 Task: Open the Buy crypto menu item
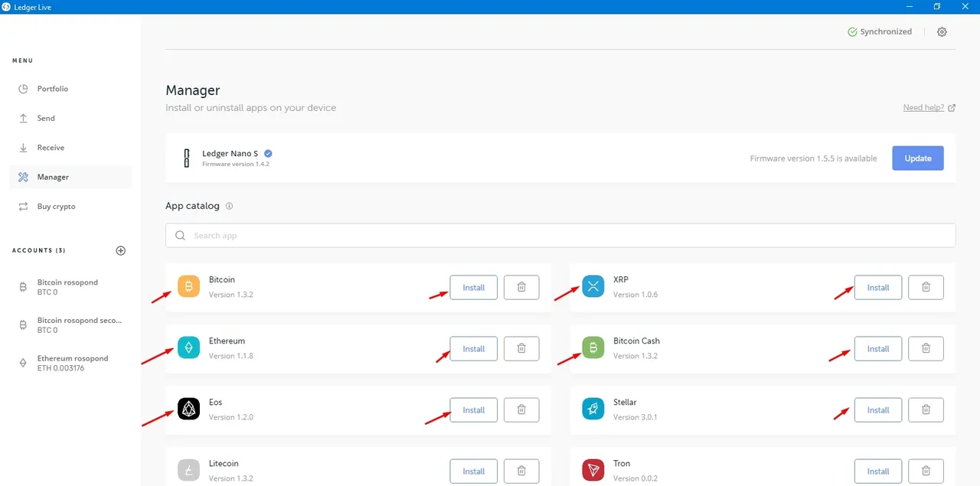(70, 207)
